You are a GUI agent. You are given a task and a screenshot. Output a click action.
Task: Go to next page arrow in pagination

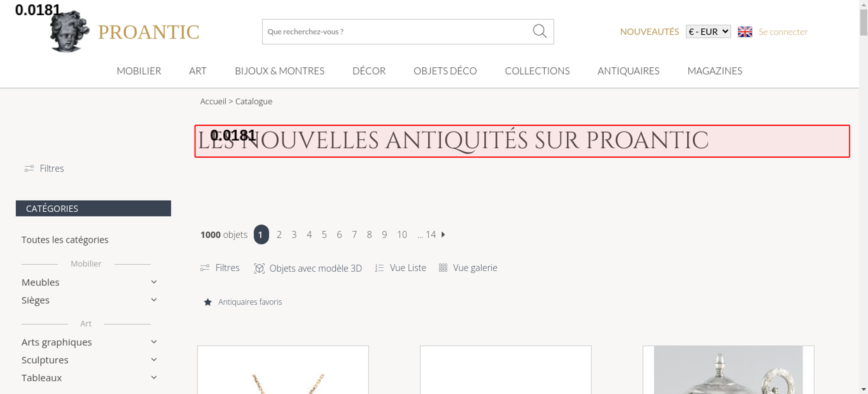click(x=443, y=235)
